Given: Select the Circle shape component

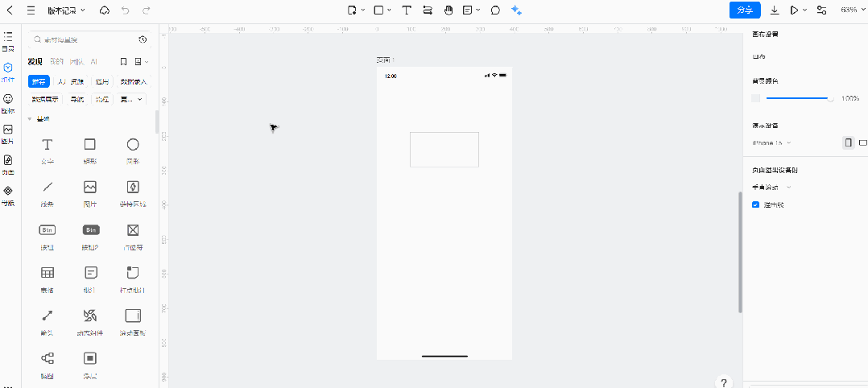Looking at the screenshot, I should (x=133, y=145).
